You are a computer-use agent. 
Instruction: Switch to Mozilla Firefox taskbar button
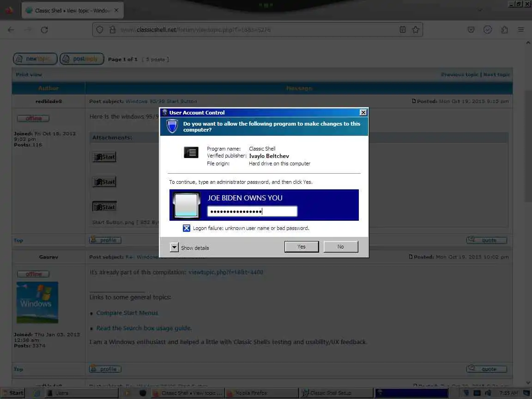point(261,393)
